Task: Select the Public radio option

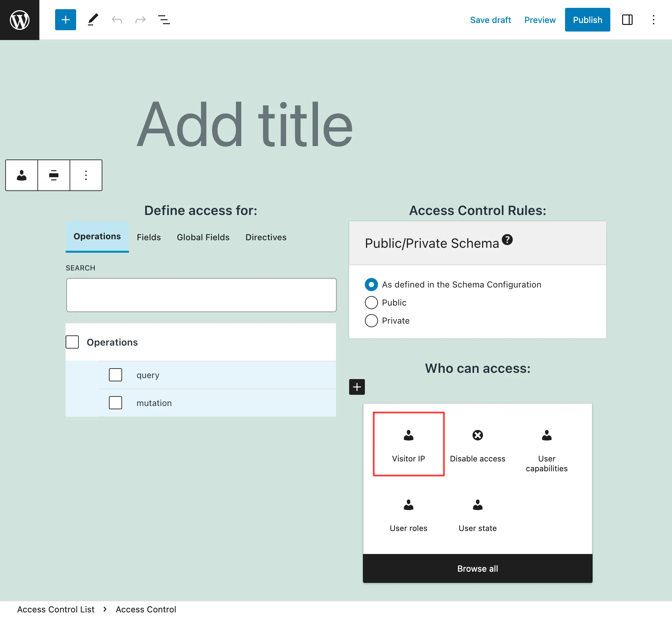Action: (371, 303)
